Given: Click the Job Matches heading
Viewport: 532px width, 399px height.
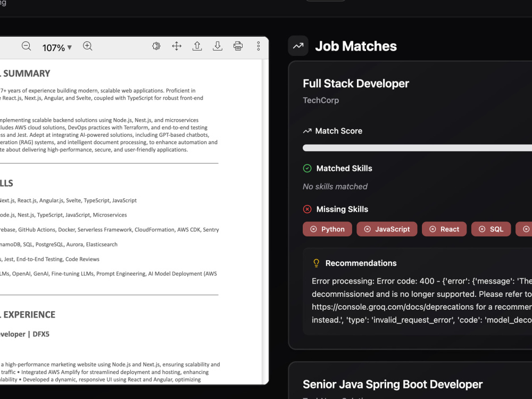Looking at the screenshot, I should (356, 46).
